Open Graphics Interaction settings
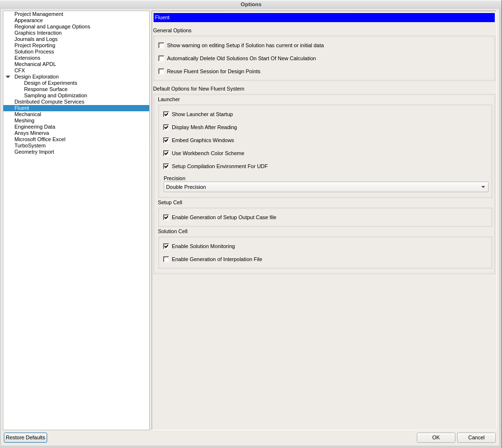Viewport: 502px width, 448px height. (38, 33)
